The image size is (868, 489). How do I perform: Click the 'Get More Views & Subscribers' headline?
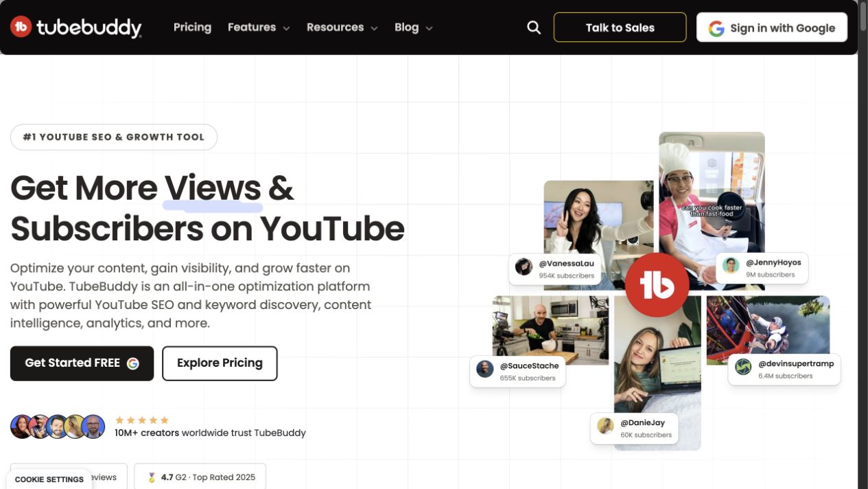click(x=207, y=208)
